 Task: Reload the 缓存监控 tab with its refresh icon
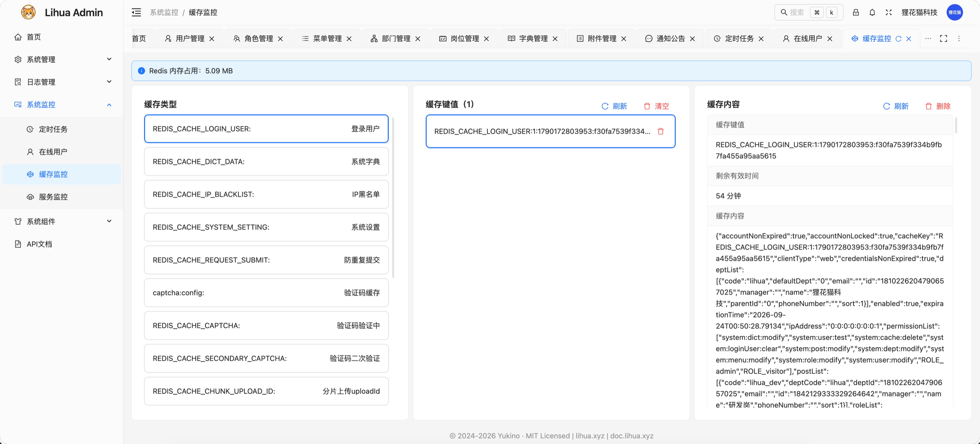point(898,39)
